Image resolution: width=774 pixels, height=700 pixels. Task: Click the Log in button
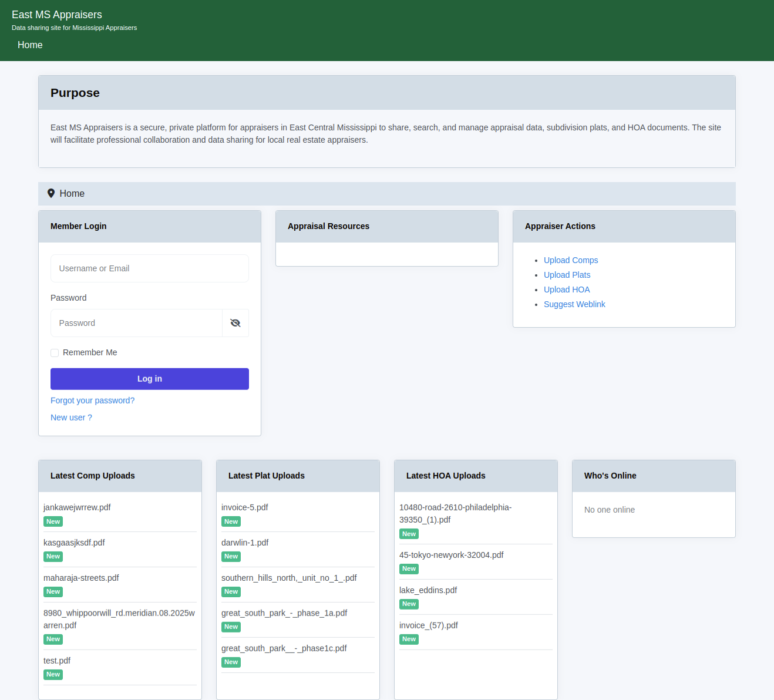[150, 379]
